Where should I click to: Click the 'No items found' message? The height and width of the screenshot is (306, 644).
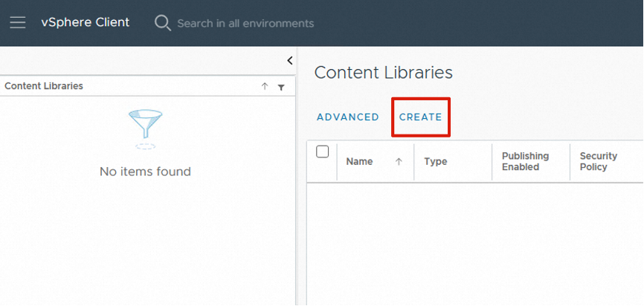pos(145,172)
